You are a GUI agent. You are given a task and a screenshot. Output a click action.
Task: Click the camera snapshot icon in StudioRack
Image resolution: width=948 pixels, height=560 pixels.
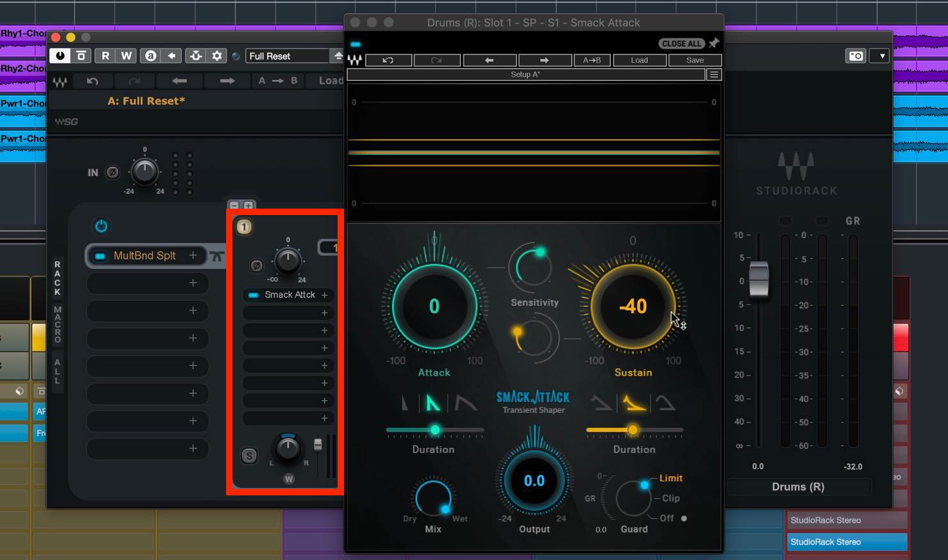coord(856,56)
